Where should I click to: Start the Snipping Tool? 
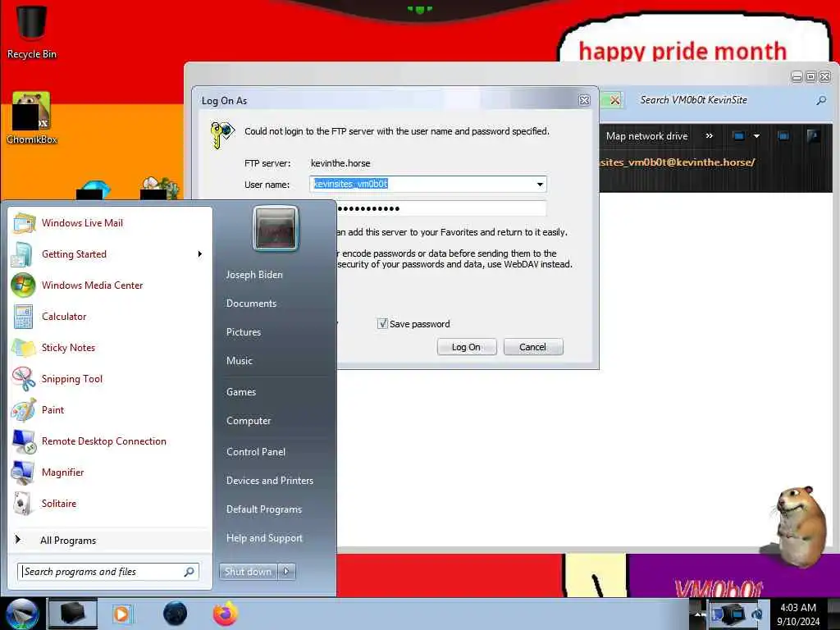point(110,378)
